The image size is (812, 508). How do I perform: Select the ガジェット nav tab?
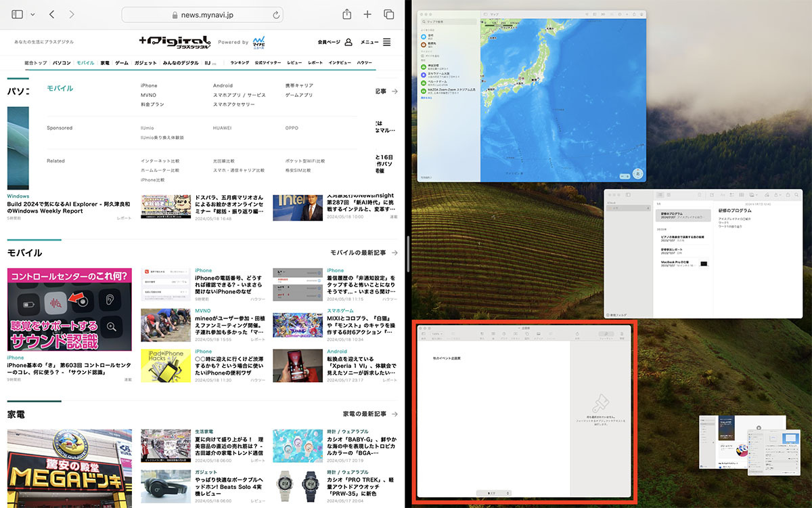click(x=145, y=62)
